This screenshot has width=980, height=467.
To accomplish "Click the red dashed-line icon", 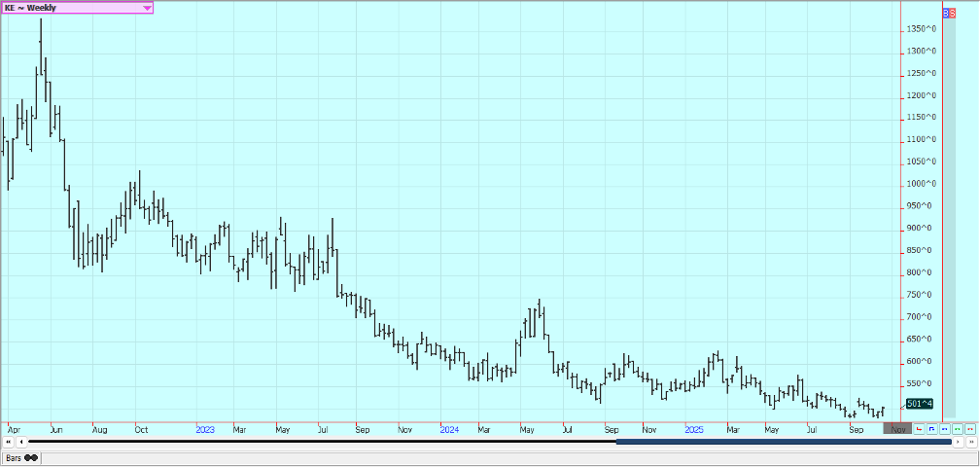I will click(x=969, y=428).
